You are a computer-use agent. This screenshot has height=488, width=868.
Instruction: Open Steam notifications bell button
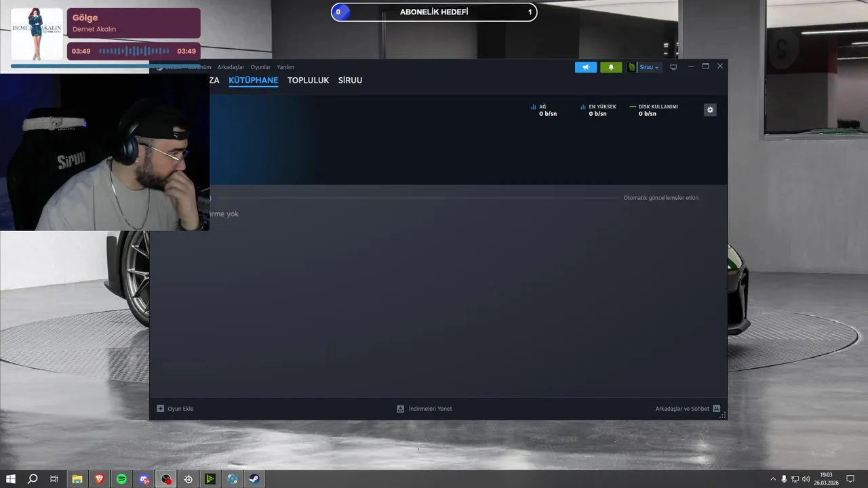pos(611,67)
